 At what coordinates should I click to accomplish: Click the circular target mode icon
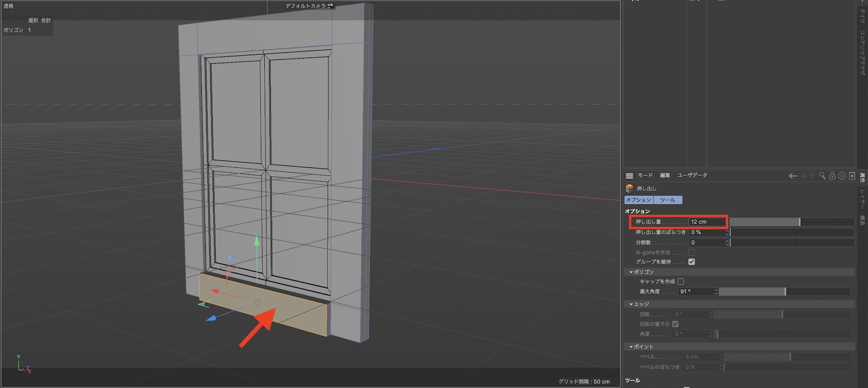[842, 176]
